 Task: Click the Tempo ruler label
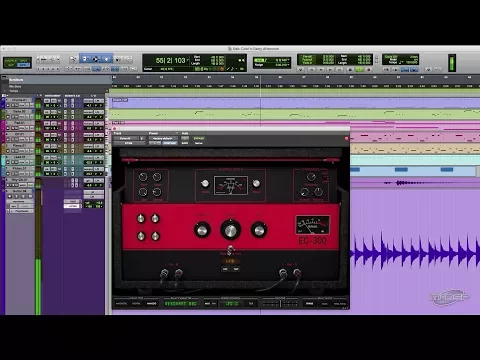(x=14, y=91)
